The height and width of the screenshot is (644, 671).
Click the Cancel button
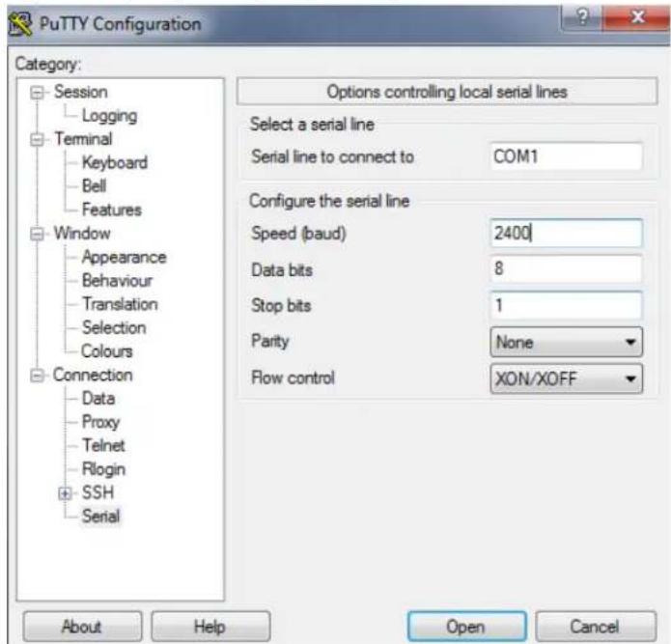596,627
